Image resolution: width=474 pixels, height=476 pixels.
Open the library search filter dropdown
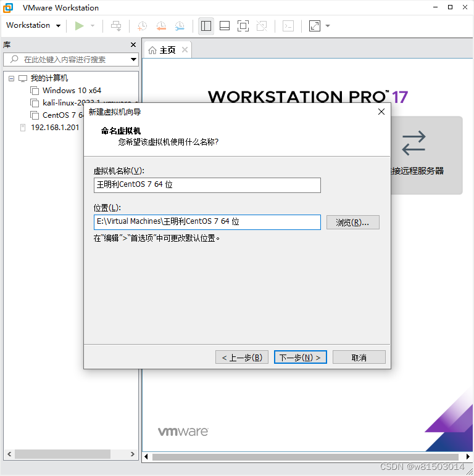(x=133, y=59)
